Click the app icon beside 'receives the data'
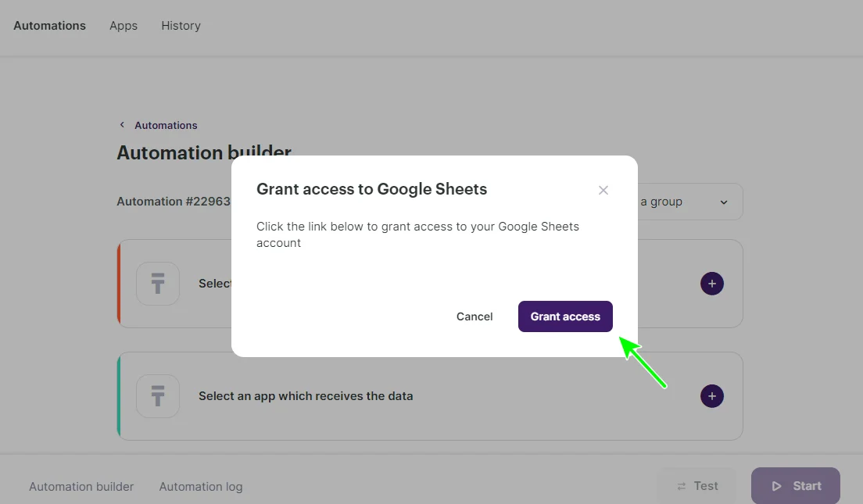863x504 pixels. click(x=158, y=396)
